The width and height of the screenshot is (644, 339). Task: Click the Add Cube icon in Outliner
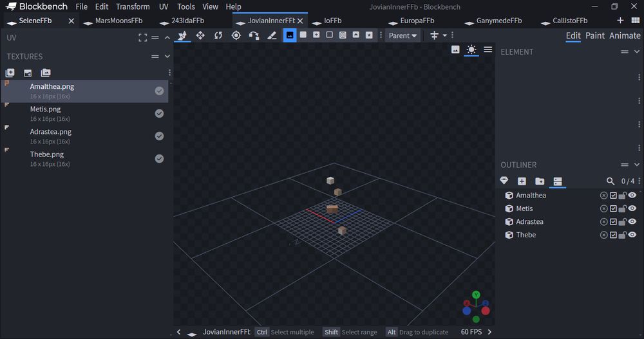pos(522,181)
